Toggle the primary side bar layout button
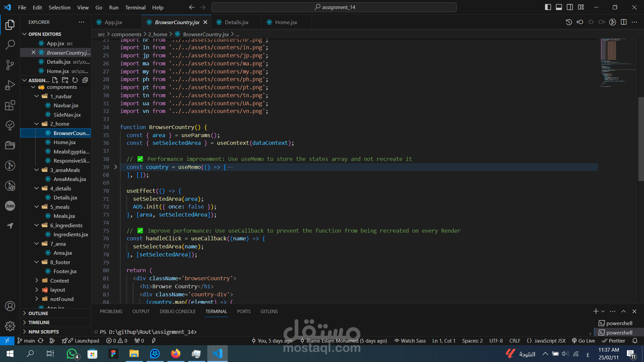The image size is (644, 362). click(x=548, y=7)
